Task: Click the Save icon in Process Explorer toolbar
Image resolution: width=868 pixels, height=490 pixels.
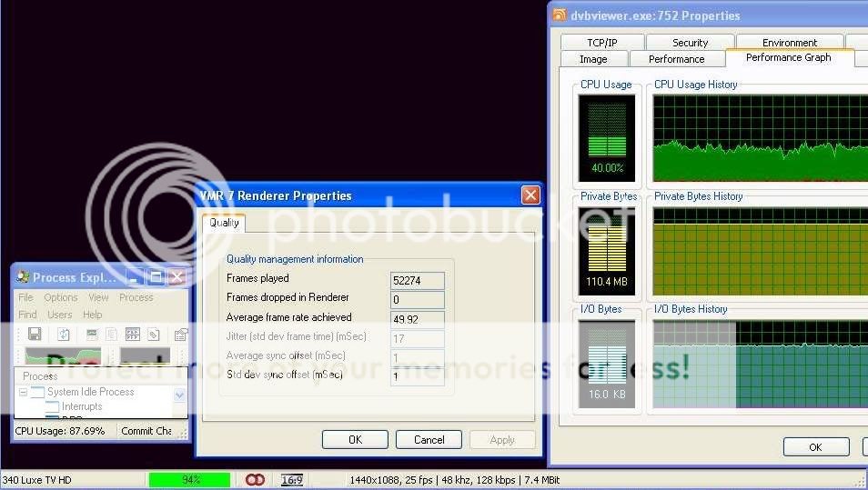Action: [35, 335]
